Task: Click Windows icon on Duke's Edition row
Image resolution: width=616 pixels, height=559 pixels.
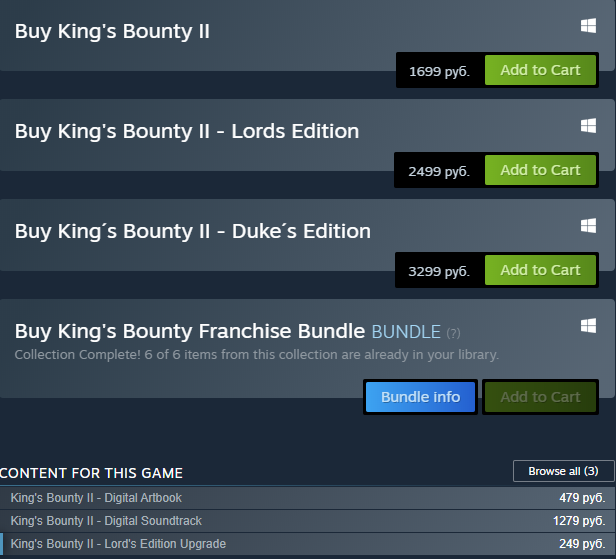Action: coord(588,226)
